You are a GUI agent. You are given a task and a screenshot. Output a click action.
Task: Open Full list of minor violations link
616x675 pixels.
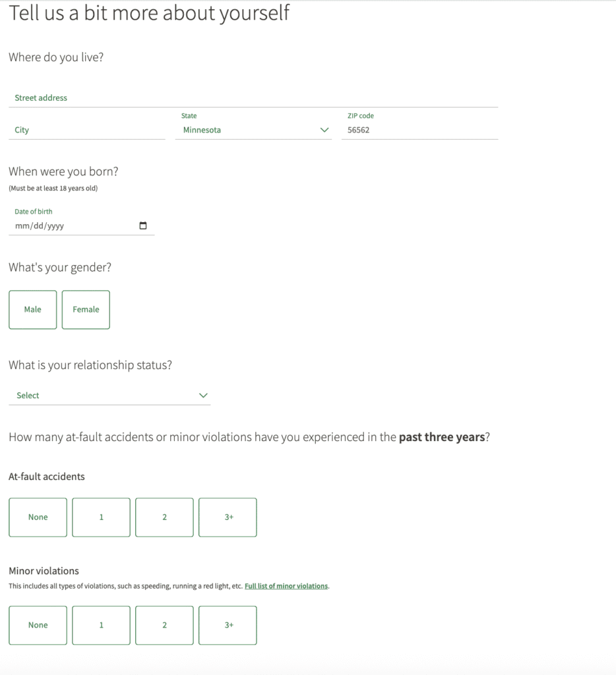click(x=286, y=586)
